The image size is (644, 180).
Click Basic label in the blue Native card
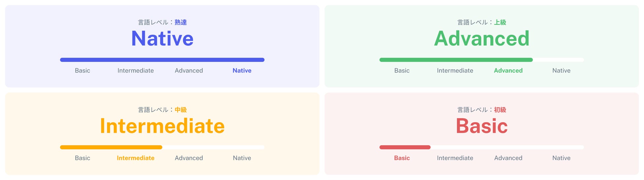pyautogui.click(x=83, y=71)
